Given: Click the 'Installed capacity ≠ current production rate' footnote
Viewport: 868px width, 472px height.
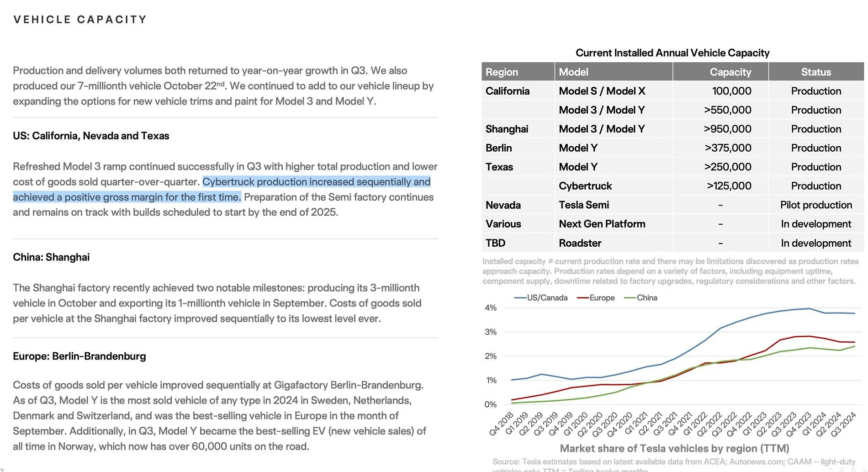Looking at the screenshot, I should pos(670,271).
